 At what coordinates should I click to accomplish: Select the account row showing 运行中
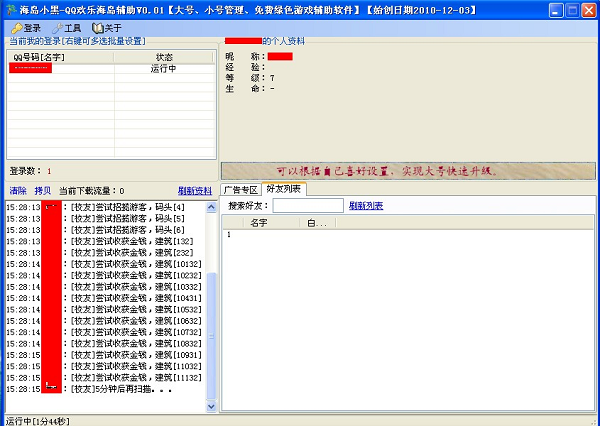coord(111,69)
